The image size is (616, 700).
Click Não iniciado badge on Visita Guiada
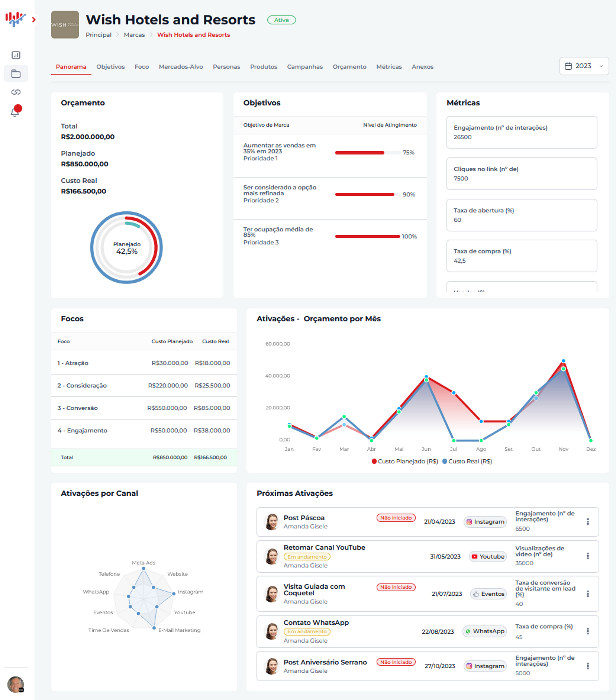(x=396, y=587)
